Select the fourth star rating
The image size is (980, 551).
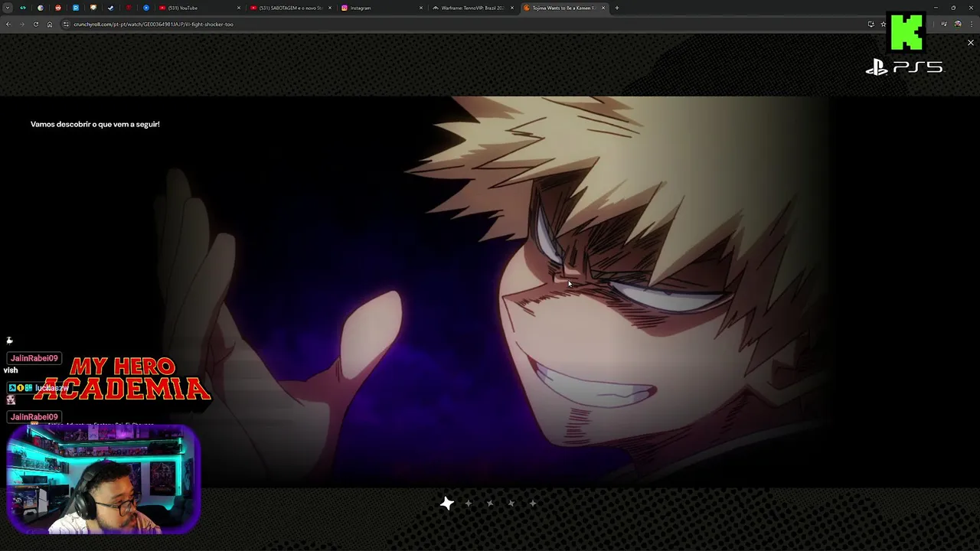coord(511,504)
